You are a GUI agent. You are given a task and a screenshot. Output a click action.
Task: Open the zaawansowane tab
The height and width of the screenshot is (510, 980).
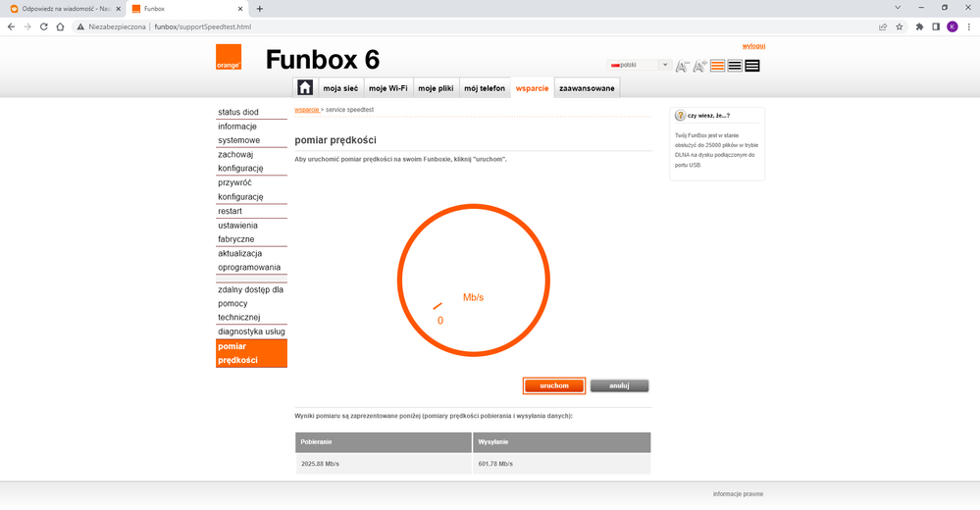coord(587,88)
